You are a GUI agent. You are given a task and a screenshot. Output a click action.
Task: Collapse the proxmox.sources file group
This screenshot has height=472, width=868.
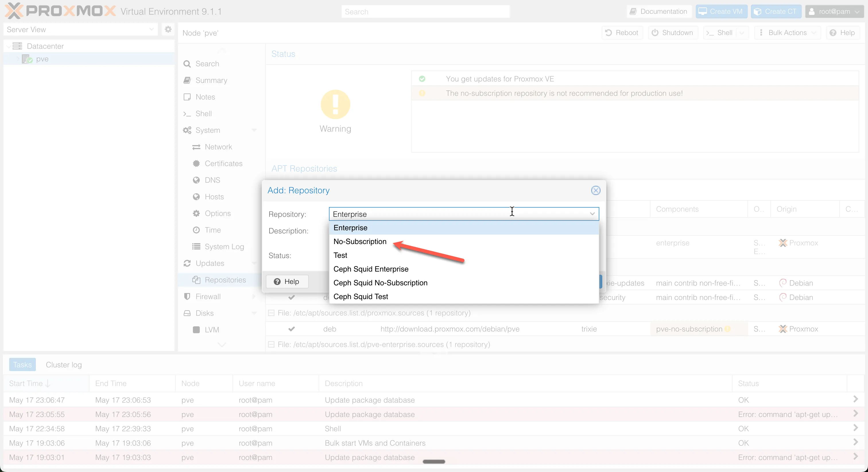coord(271,313)
